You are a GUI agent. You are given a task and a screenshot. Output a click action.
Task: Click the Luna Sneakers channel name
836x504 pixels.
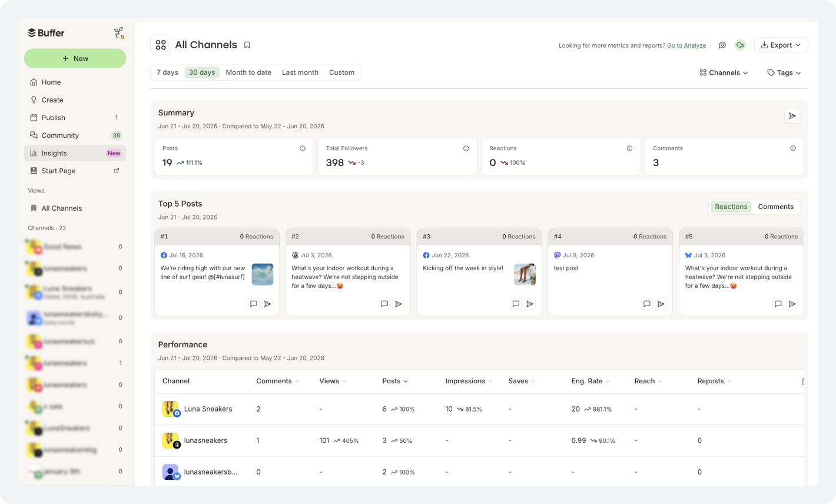208,409
